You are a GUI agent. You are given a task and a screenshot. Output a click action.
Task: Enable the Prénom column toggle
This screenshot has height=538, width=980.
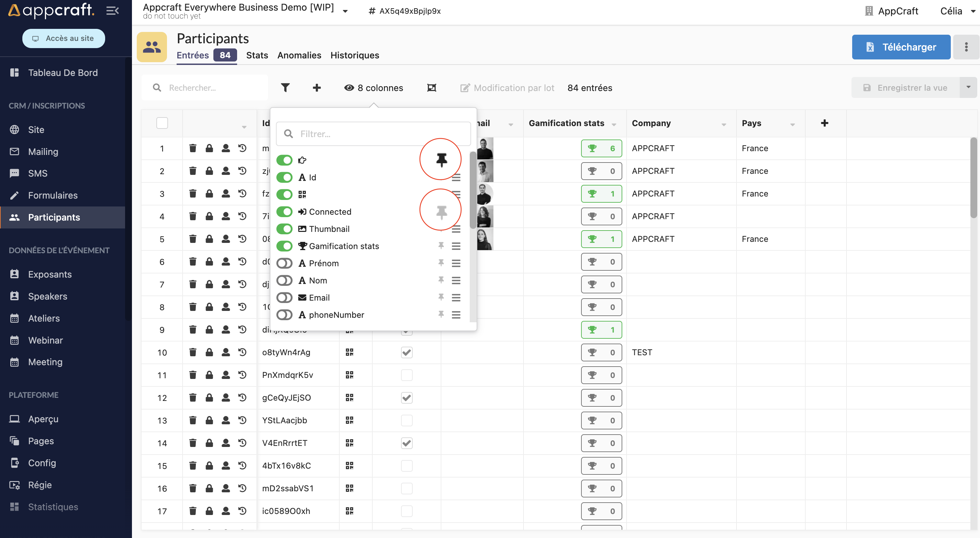284,263
